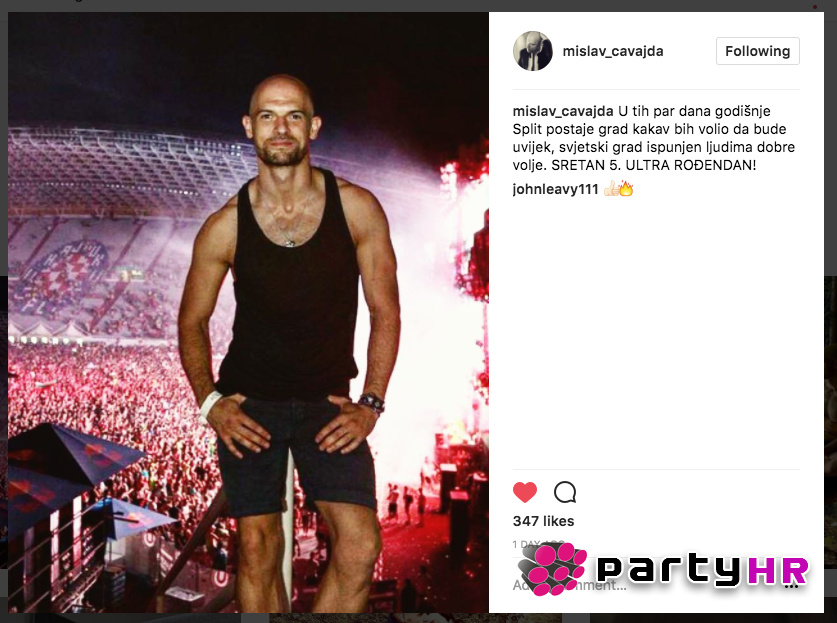Open the comment speech bubble icon
This screenshot has width=837, height=623.
tap(565, 492)
